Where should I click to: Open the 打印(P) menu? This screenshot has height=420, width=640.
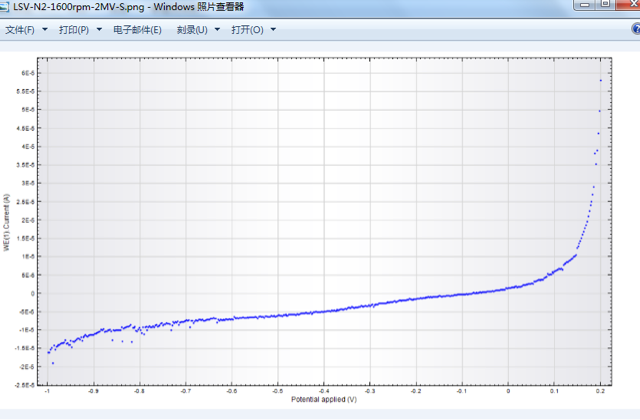(74, 30)
